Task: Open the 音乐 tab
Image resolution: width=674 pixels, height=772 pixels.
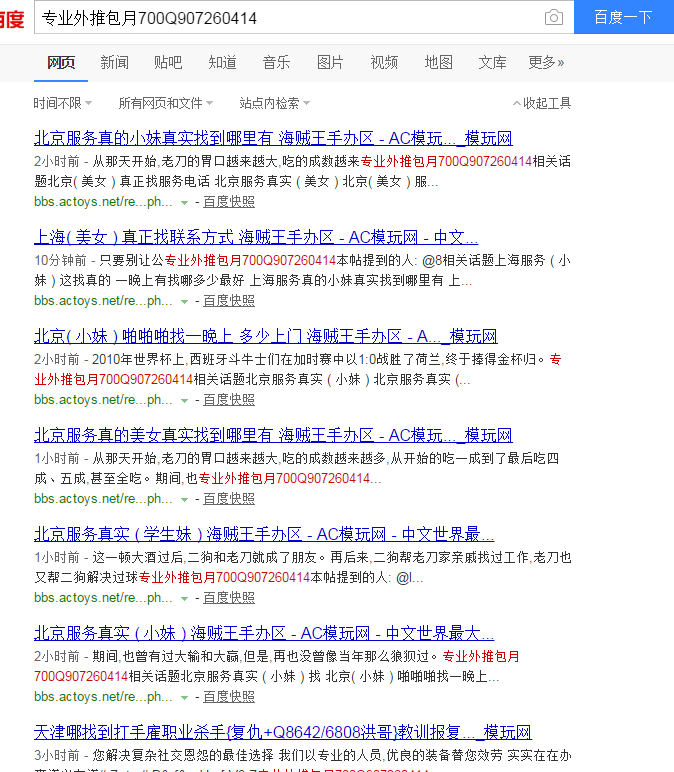Action: [x=276, y=63]
